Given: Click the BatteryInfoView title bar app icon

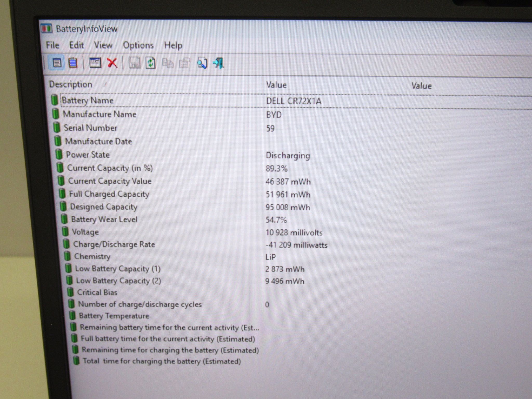Looking at the screenshot, I should click(47, 28).
